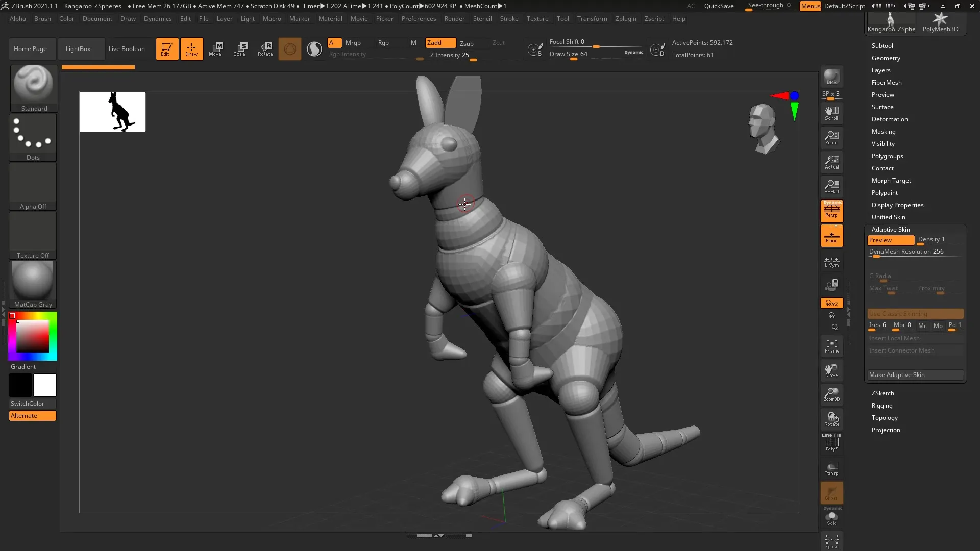Open the MatCap Gray material selector
This screenshot has width=980, height=551.
pos(33,285)
